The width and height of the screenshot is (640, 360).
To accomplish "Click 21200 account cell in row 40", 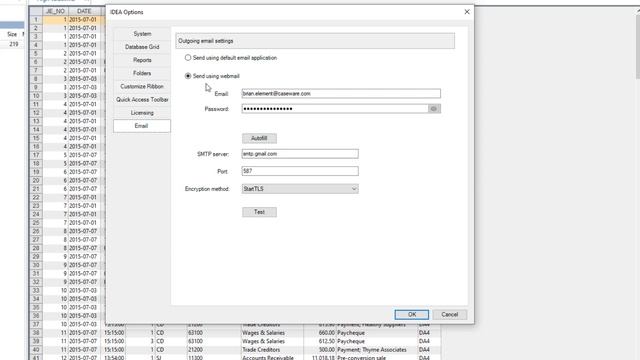I will coord(214,350).
